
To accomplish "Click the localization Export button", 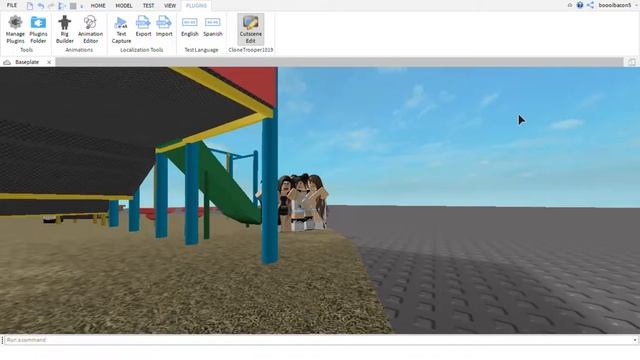I will (143, 26).
